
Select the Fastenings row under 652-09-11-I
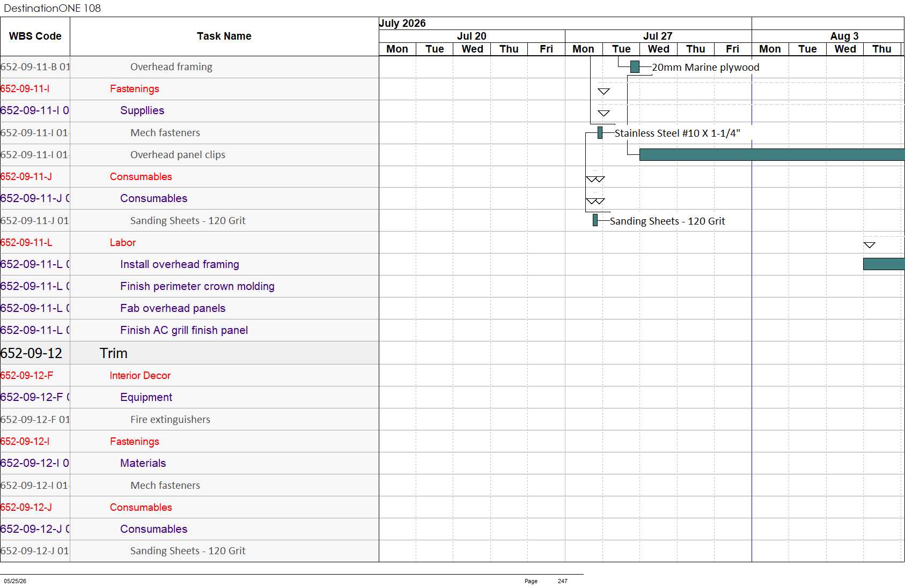click(x=189, y=89)
